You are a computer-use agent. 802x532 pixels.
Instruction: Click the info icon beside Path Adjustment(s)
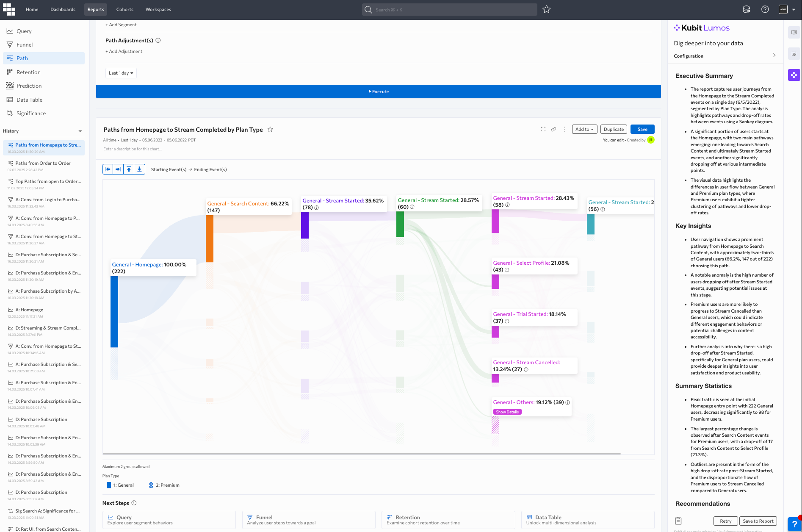(x=158, y=41)
